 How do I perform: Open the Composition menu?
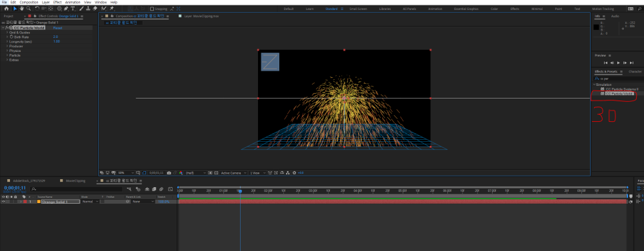pos(29,2)
